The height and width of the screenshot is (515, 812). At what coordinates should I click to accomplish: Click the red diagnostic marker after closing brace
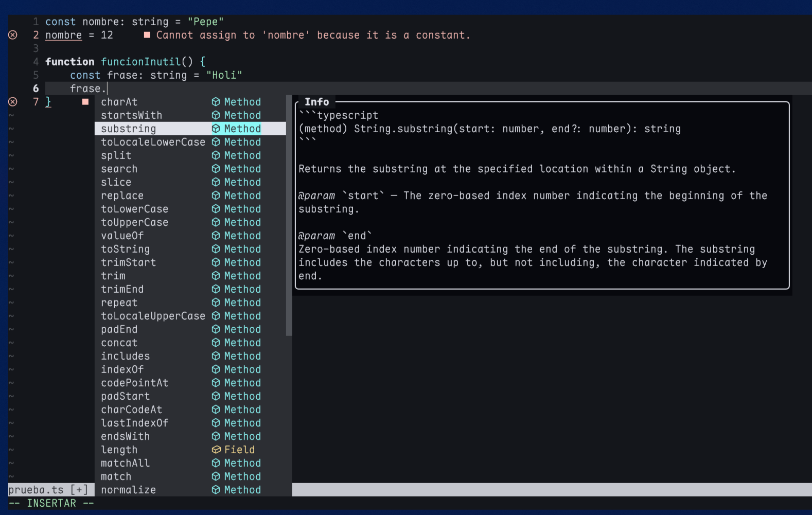(85, 102)
